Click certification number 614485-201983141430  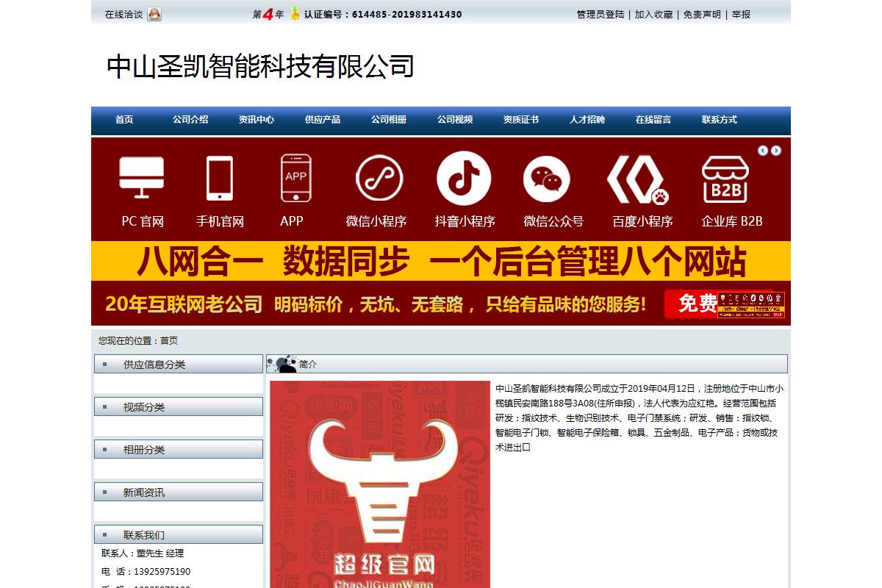[406, 14]
